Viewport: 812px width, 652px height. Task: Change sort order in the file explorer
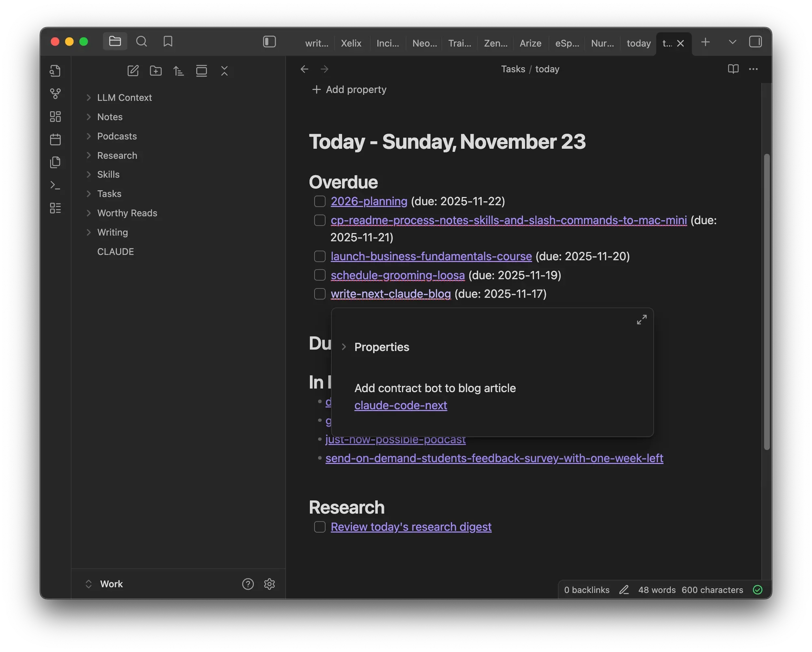coord(179,71)
